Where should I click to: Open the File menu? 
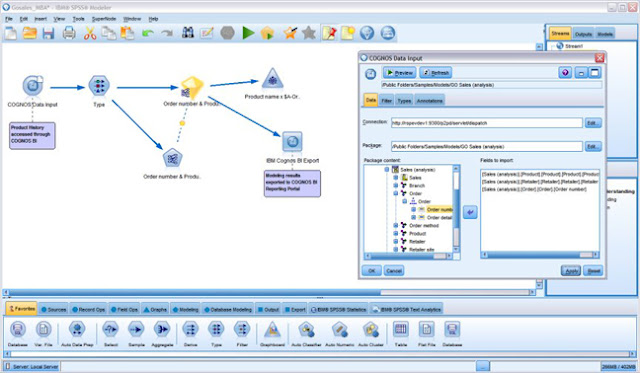tap(9, 19)
